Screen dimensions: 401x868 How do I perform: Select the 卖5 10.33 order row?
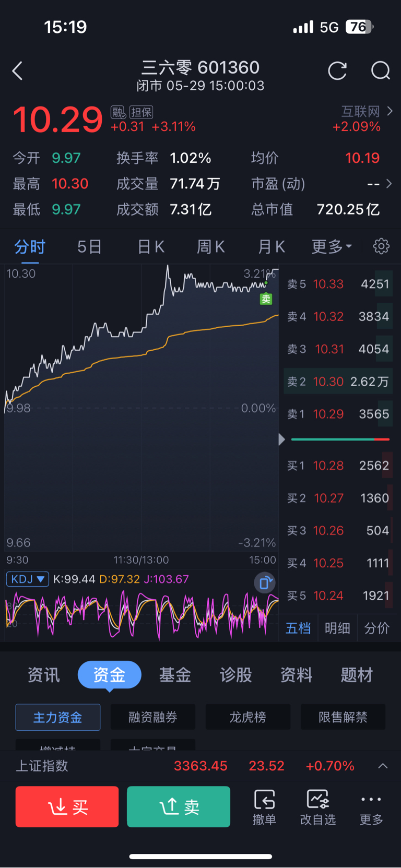[338, 284]
